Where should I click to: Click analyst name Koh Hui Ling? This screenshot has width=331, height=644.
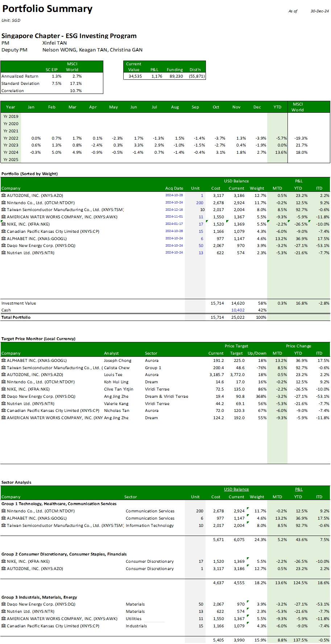coord(116,382)
